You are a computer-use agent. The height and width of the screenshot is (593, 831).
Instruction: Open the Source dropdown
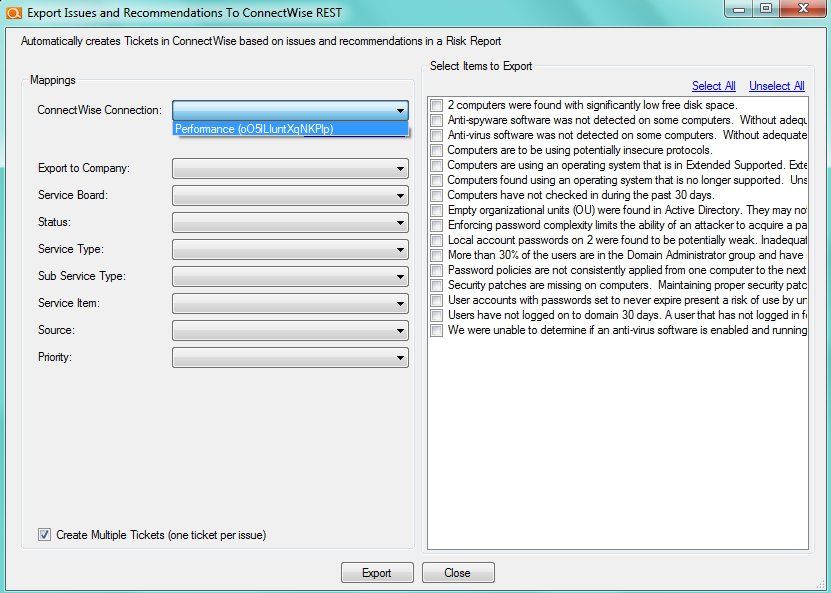coord(290,331)
